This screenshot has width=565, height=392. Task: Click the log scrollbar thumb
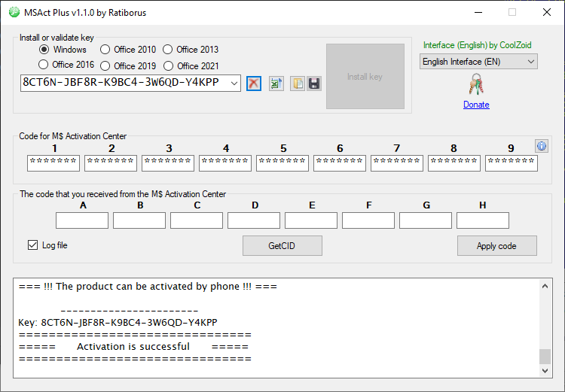(x=545, y=357)
